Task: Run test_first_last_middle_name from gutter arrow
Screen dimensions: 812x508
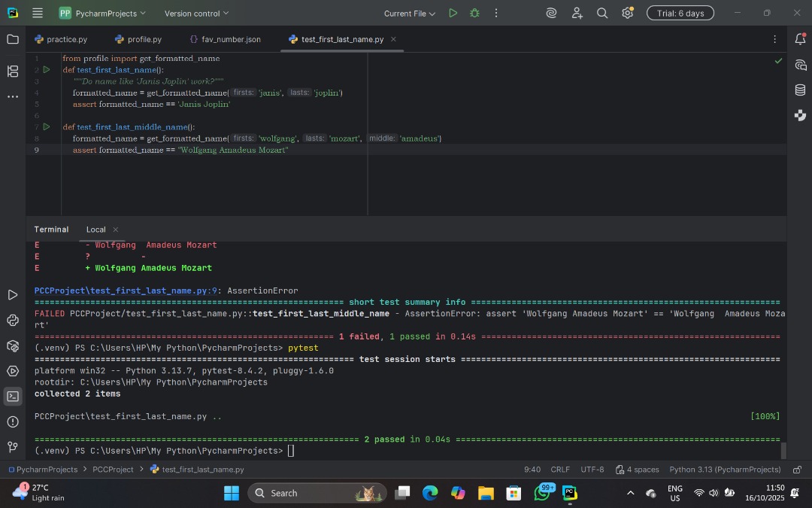Action: (47, 126)
